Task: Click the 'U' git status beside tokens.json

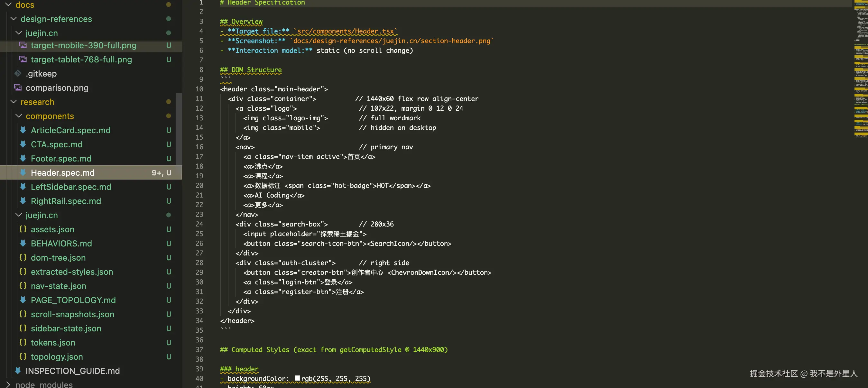Action: click(x=169, y=343)
